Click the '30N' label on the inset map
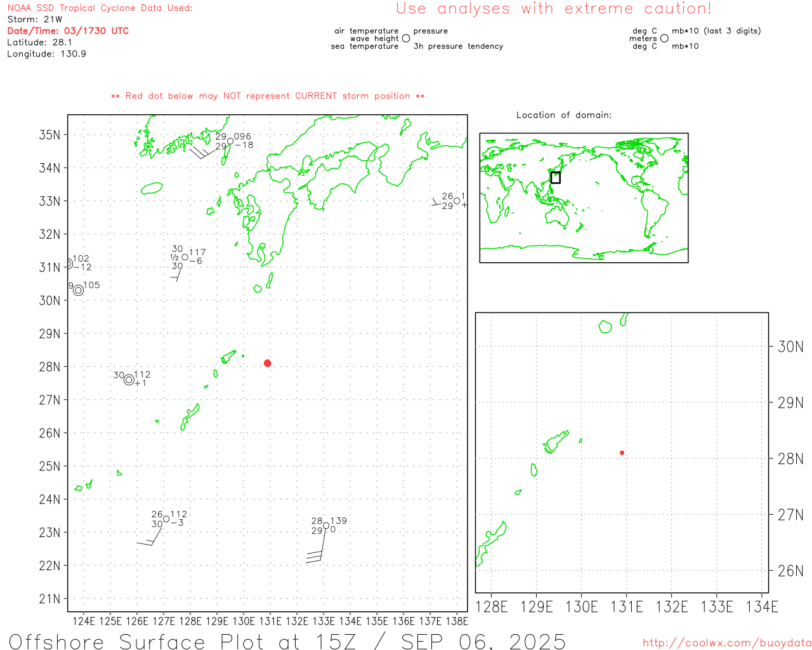Screen dimensions: 812x650 pyautogui.click(x=790, y=347)
